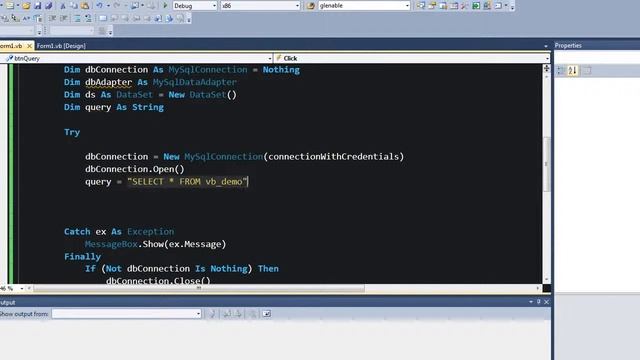Open the Undo history dropdown arrow
Screen dimensions: 640x360
[x=108, y=6]
